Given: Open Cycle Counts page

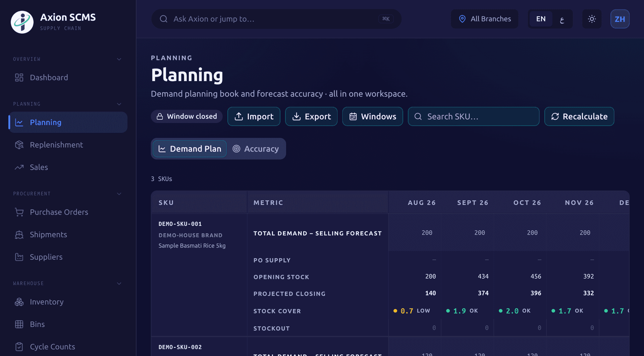Looking at the screenshot, I should 68,347.
